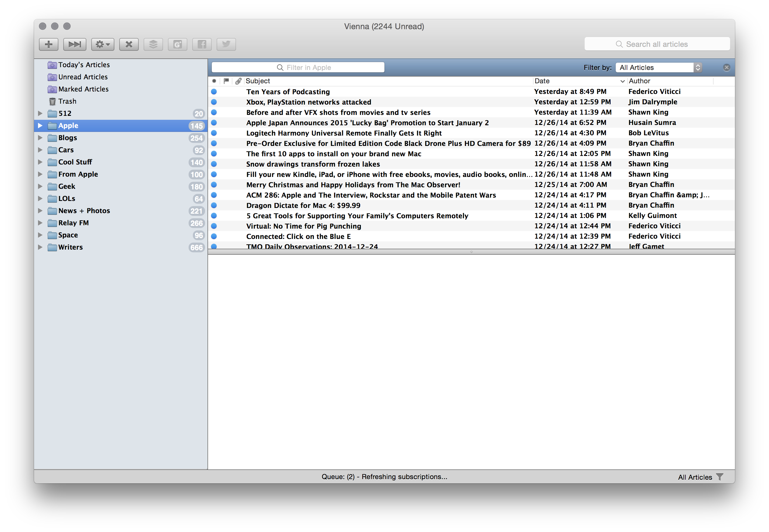Screen dimensions: 769x532
Task: Click the delete article X toolbar button
Action: point(129,44)
